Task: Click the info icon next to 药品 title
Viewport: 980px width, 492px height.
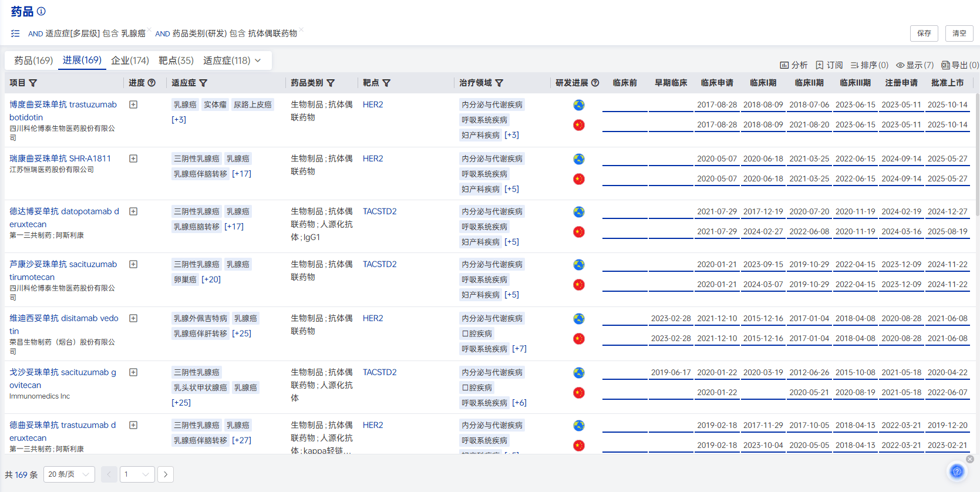Action: [x=41, y=11]
